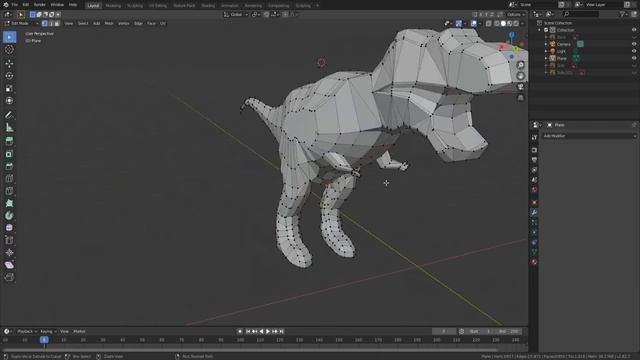
Task: Select the Knife tool
Action: (9, 191)
